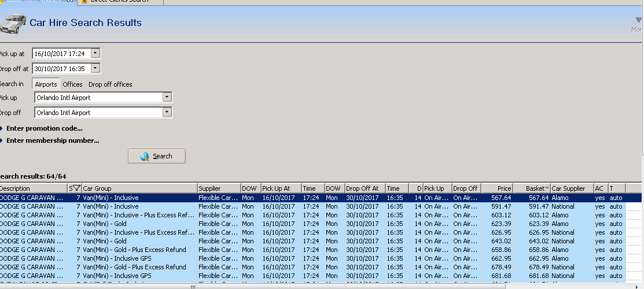Screen dimensions: 644x289
Task: Select the Price cell reading 567.64
Action: pyautogui.click(x=497, y=198)
